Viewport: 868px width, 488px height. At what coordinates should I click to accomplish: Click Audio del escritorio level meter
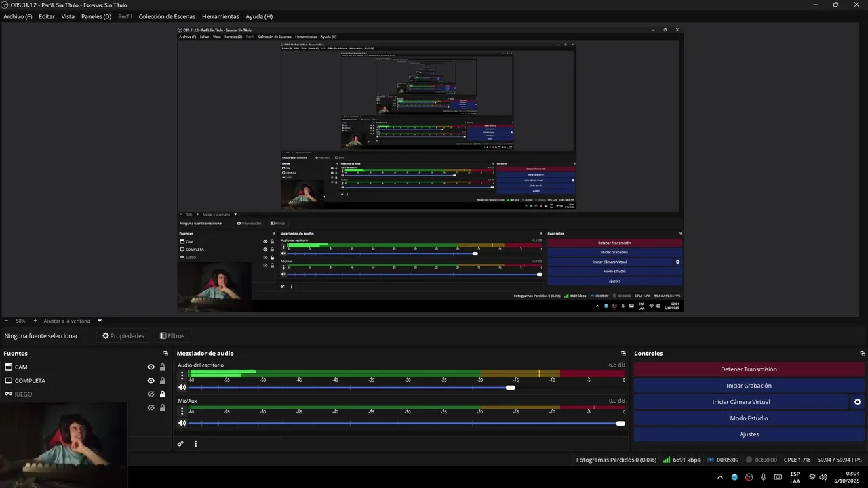pos(406,373)
